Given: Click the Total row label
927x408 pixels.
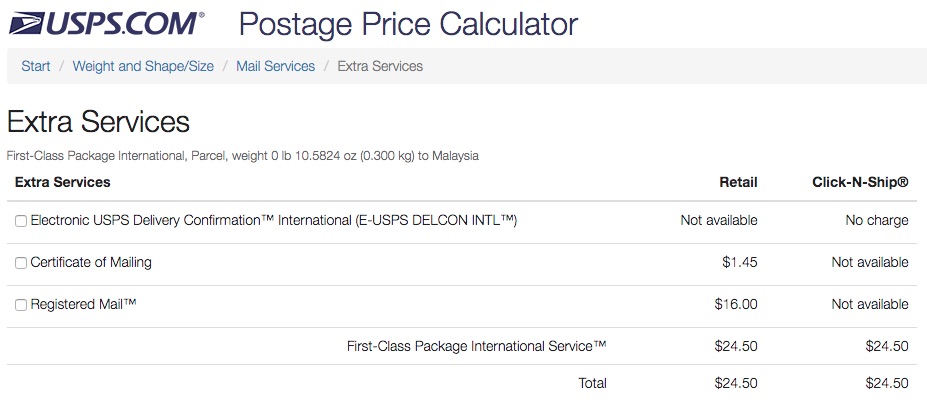Looking at the screenshot, I should (592, 383).
